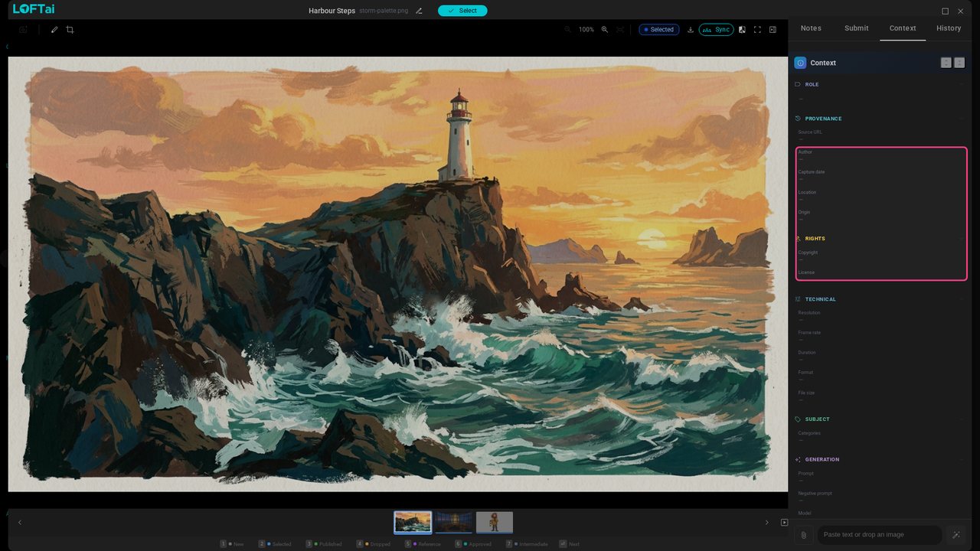Switch to the Notes tab
Viewport: 980px width, 551px height.
[811, 28]
